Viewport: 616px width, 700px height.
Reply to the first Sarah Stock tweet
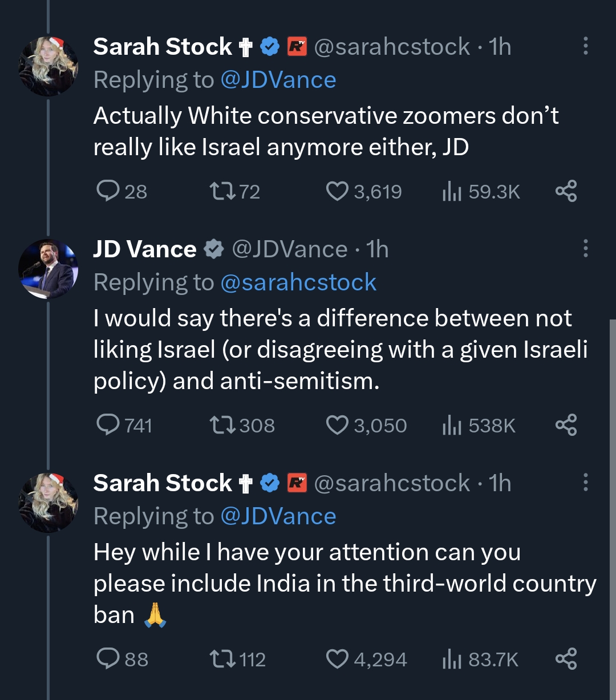[107, 191]
